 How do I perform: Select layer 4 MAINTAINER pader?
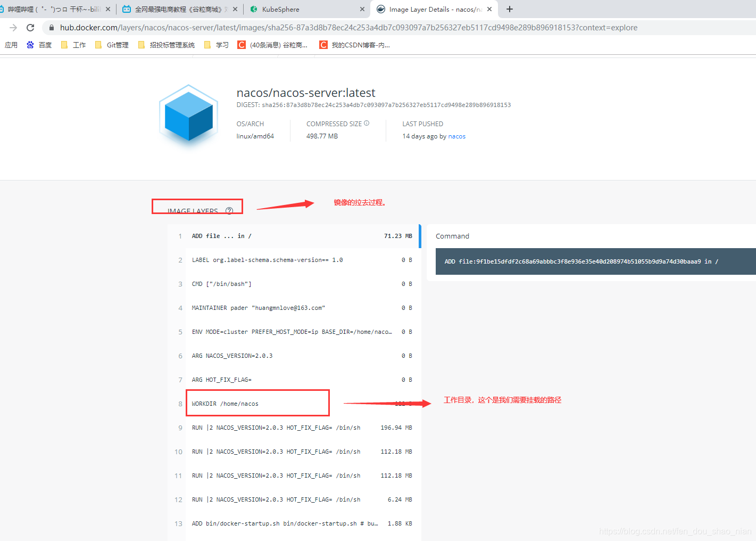point(294,308)
